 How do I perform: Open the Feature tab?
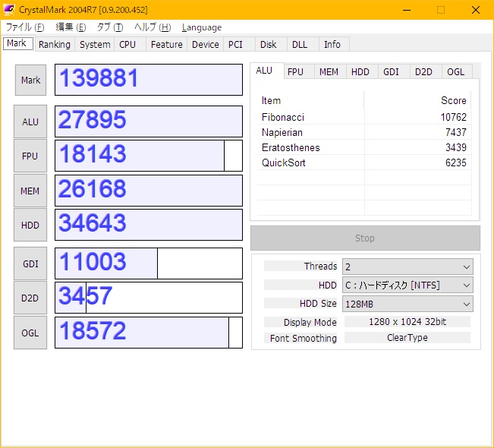[167, 45]
